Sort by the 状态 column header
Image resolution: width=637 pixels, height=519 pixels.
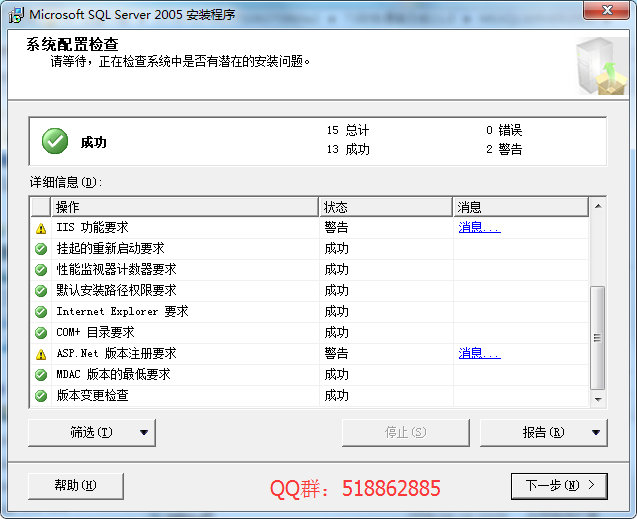coord(386,207)
